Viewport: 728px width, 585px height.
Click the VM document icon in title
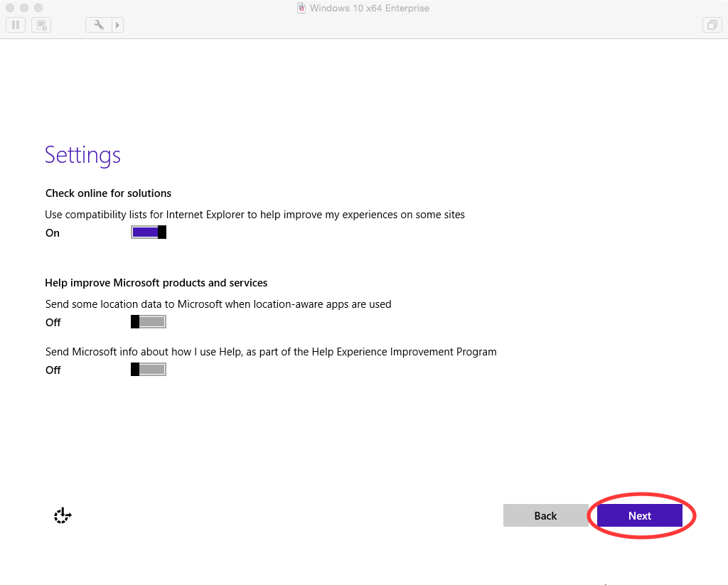pyautogui.click(x=301, y=8)
